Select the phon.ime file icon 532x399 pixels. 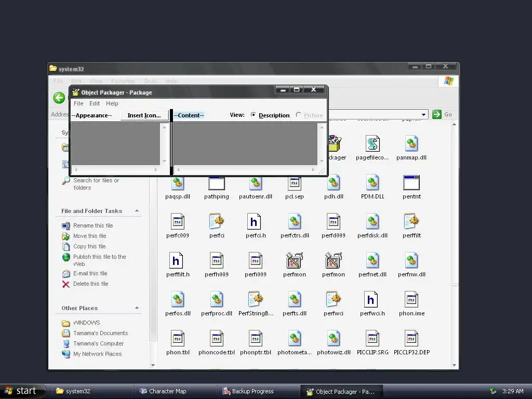pos(411,300)
